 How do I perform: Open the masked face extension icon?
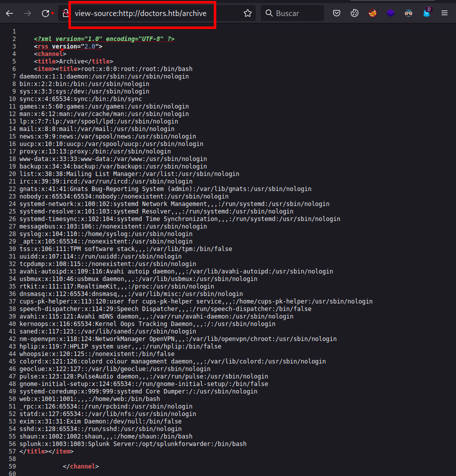(x=409, y=13)
